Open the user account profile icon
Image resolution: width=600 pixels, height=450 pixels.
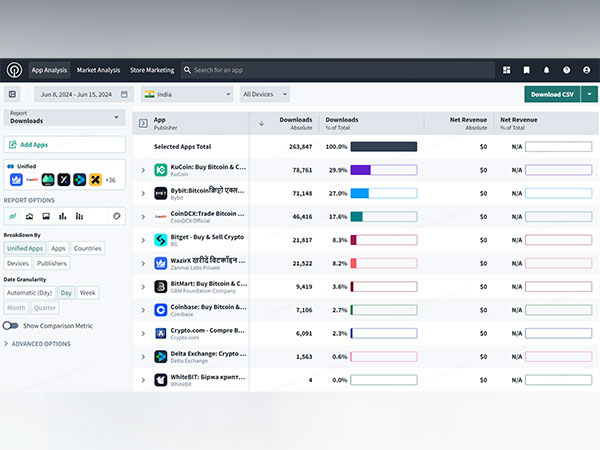click(585, 70)
